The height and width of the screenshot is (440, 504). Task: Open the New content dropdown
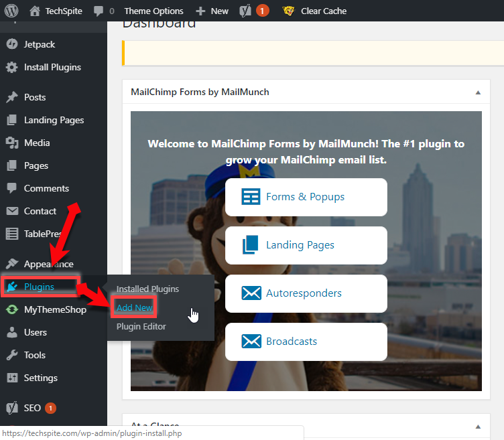212,11
